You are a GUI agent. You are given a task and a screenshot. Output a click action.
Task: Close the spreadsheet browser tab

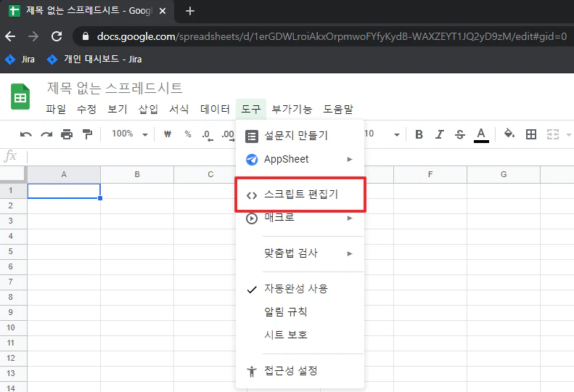[x=163, y=11]
